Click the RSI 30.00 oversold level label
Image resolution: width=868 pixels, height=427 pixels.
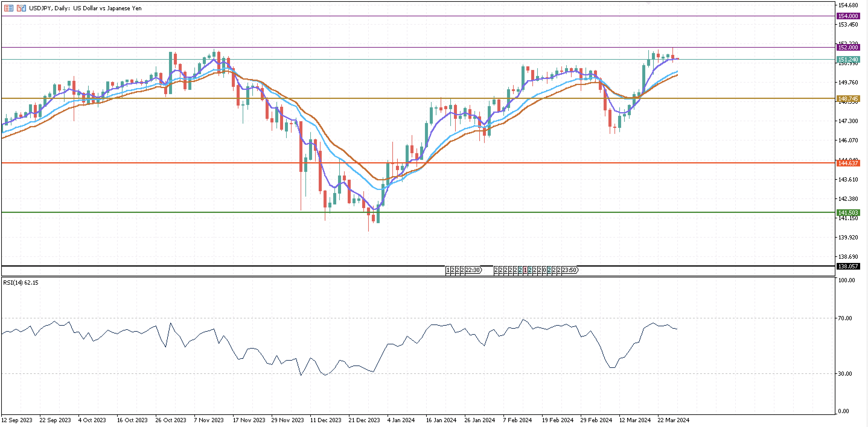845,374
